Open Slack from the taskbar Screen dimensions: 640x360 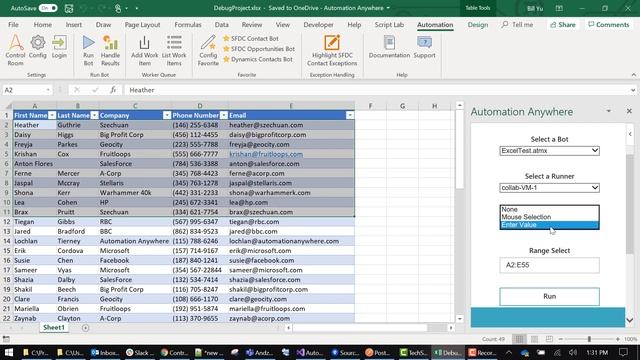click(x=137, y=352)
